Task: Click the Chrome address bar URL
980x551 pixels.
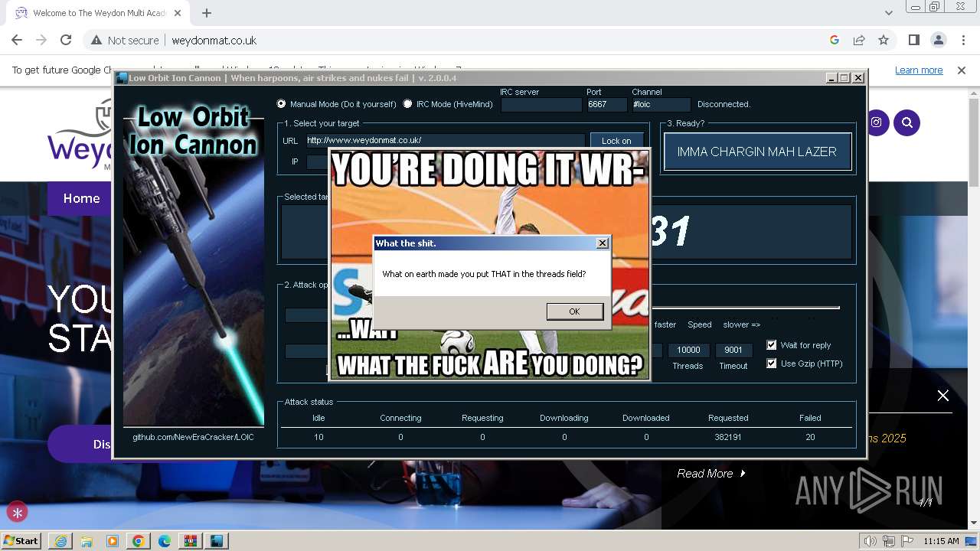Action: [x=214, y=40]
